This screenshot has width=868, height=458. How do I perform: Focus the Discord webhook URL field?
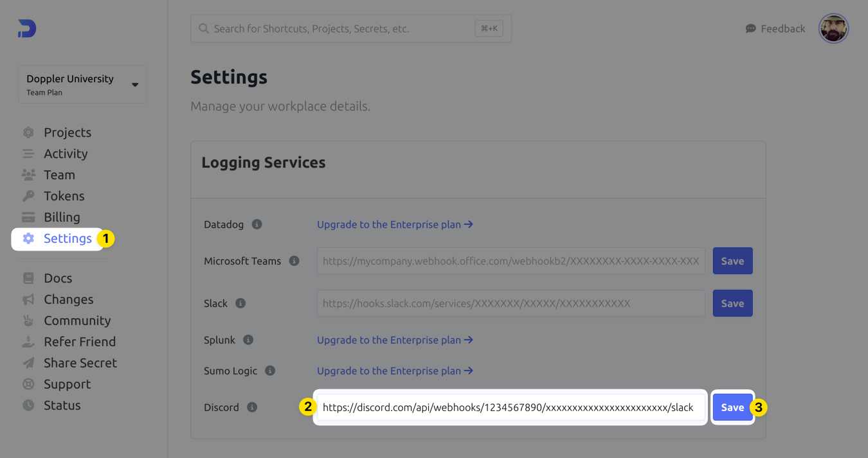511,407
